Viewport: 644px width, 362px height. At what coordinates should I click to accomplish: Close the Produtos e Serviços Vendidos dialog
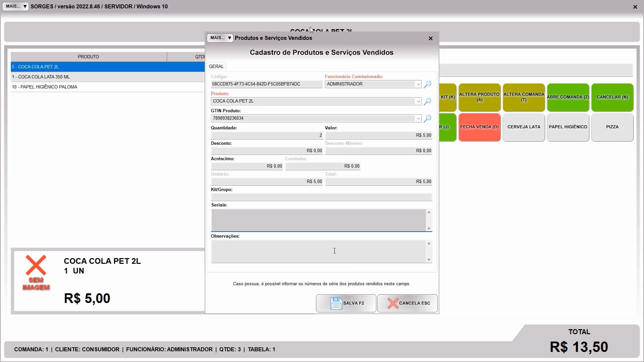coord(431,39)
